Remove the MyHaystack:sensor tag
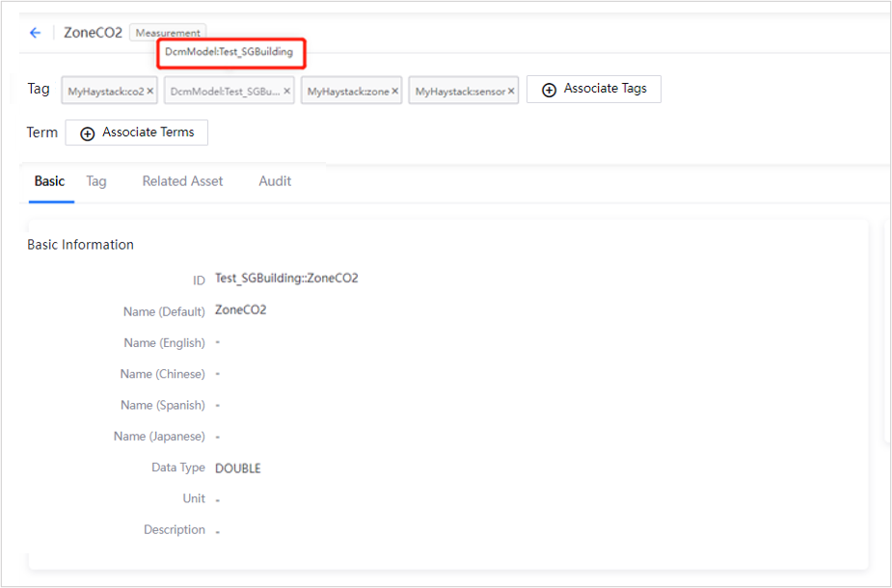Screen dimensions: 892x588 (x=511, y=92)
